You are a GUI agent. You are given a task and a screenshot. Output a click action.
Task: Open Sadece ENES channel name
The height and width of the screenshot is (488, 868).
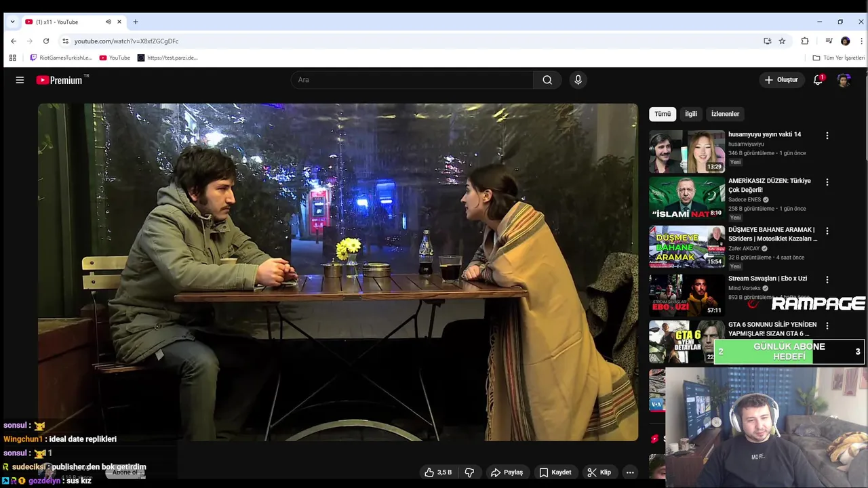click(x=745, y=200)
